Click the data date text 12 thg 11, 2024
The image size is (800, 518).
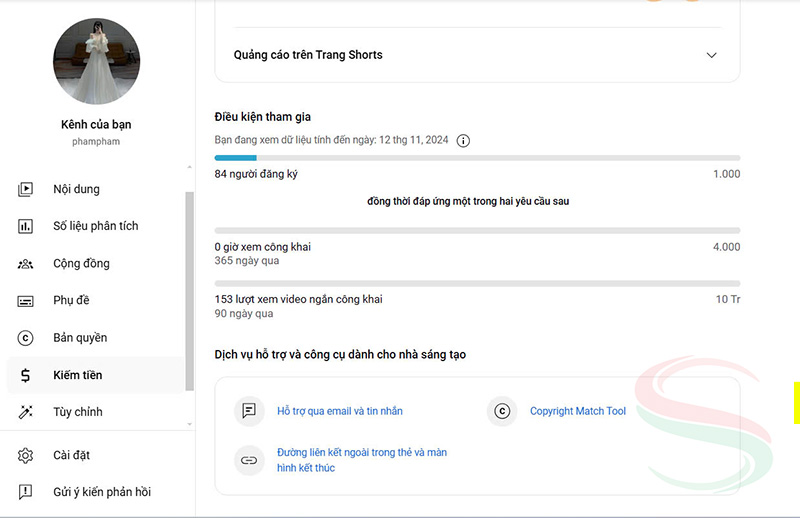click(x=414, y=140)
